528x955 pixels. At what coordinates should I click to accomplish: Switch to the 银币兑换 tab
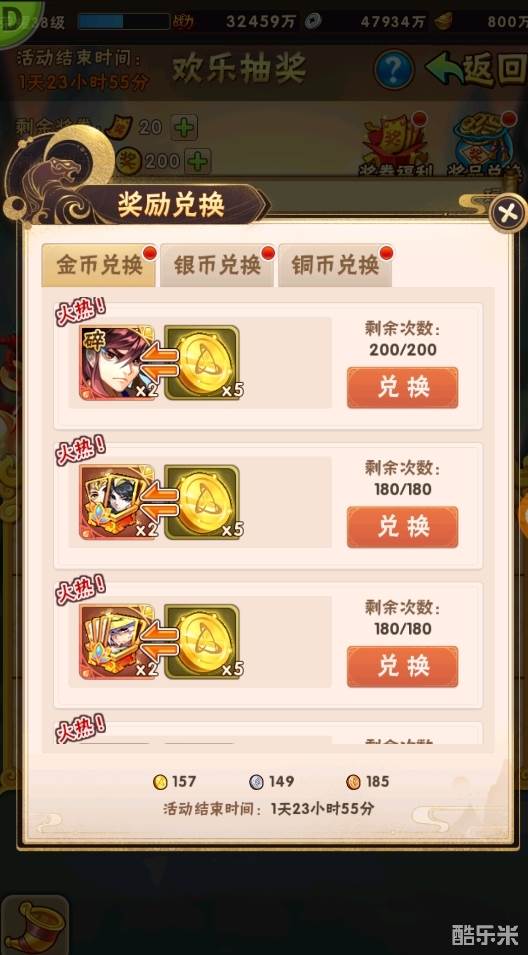[217, 265]
